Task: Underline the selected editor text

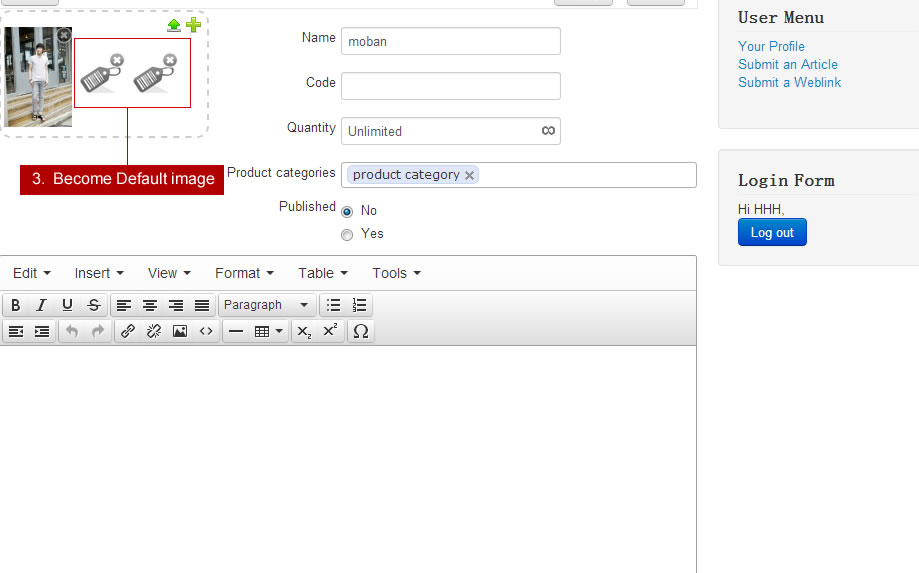Action: (x=67, y=305)
